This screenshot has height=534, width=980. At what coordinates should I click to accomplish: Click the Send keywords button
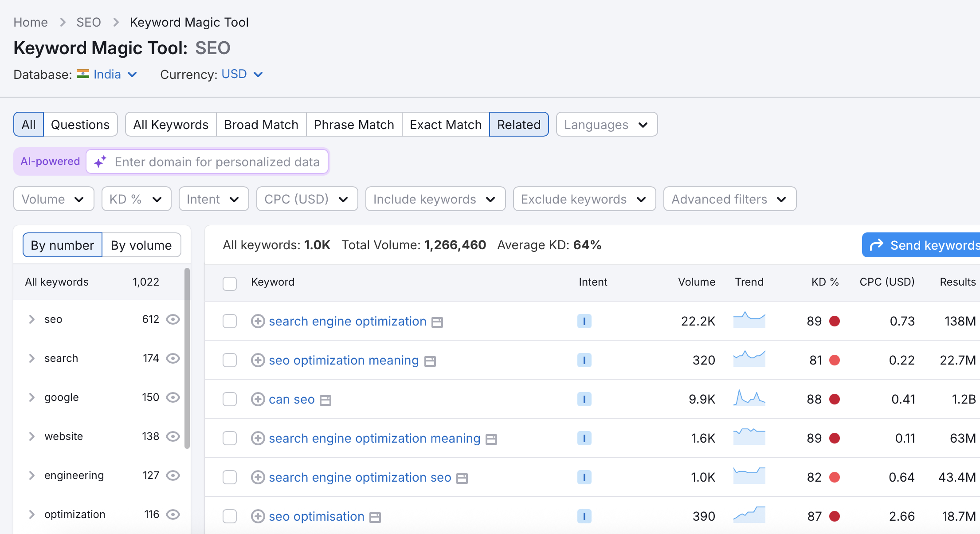click(921, 245)
